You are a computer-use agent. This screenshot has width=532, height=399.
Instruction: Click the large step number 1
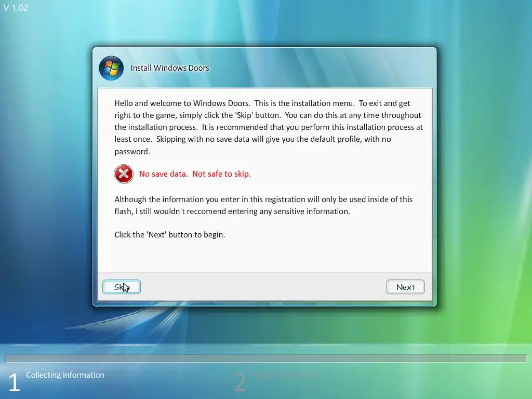pos(14,383)
